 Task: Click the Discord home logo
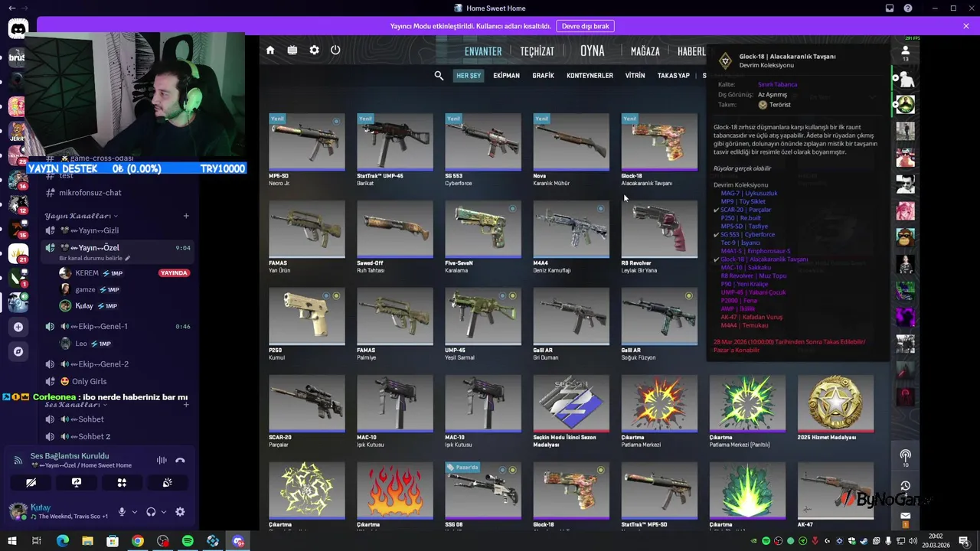coord(18,30)
